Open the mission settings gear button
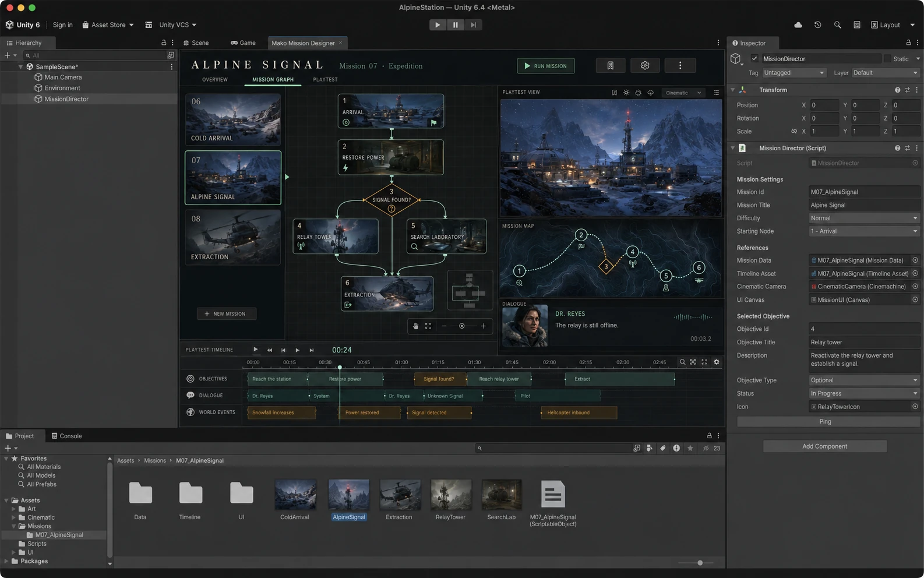Viewport: 924px width, 578px height. click(x=645, y=66)
